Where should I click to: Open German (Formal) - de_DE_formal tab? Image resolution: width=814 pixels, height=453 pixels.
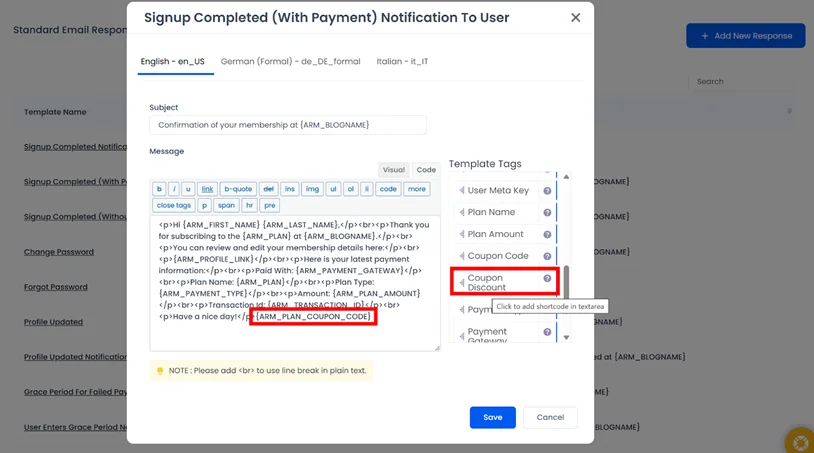pyautogui.click(x=290, y=61)
